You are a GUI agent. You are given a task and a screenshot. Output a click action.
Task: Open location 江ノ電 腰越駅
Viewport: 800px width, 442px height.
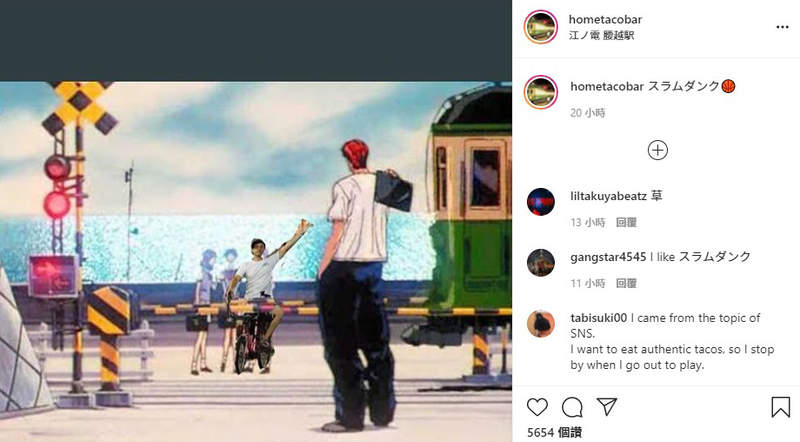[602, 35]
